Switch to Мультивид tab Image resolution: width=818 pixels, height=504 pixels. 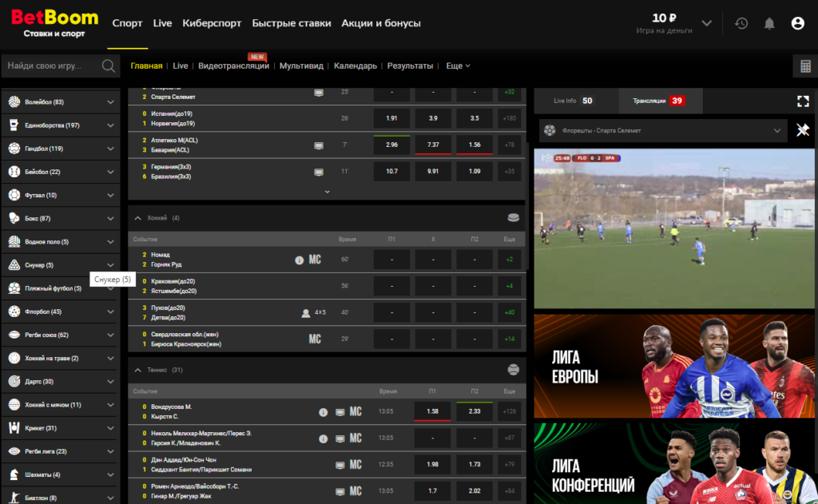[301, 65]
